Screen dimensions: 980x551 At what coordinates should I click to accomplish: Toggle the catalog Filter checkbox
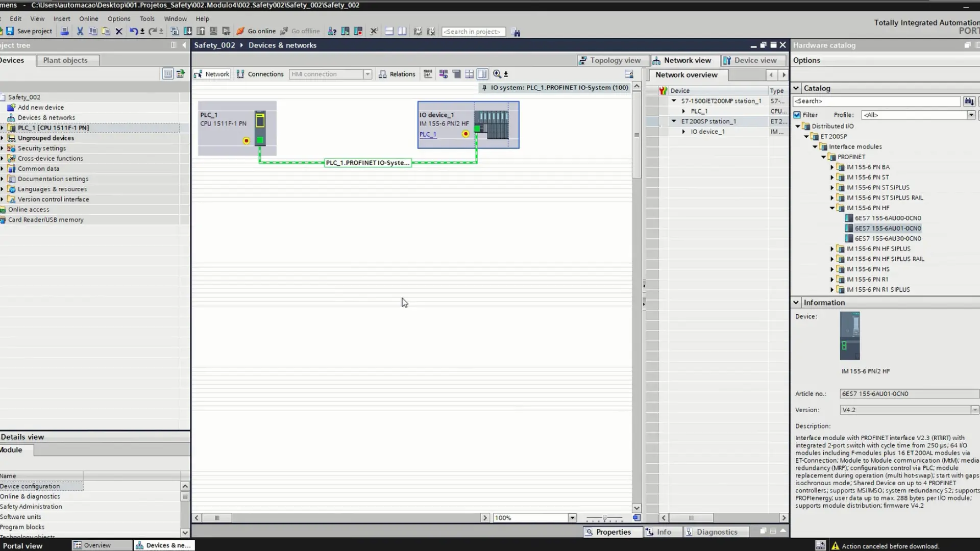pyautogui.click(x=797, y=115)
